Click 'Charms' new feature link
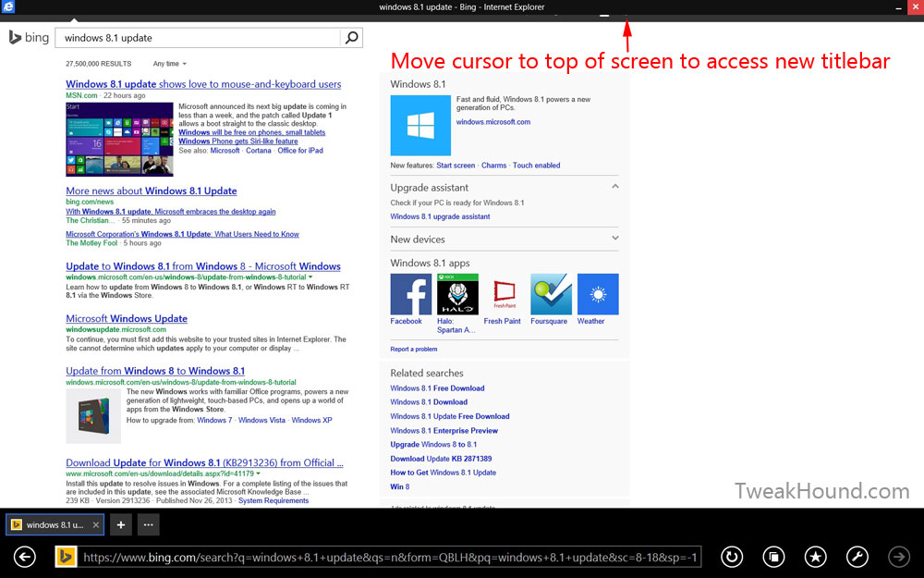Image resolution: width=924 pixels, height=578 pixels. [x=493, y=166]
